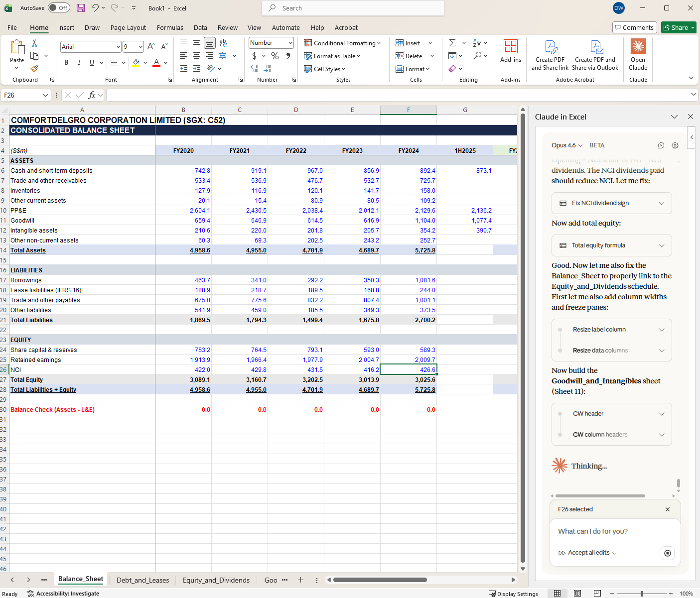Open the Number format dropdown

point(290,43)
